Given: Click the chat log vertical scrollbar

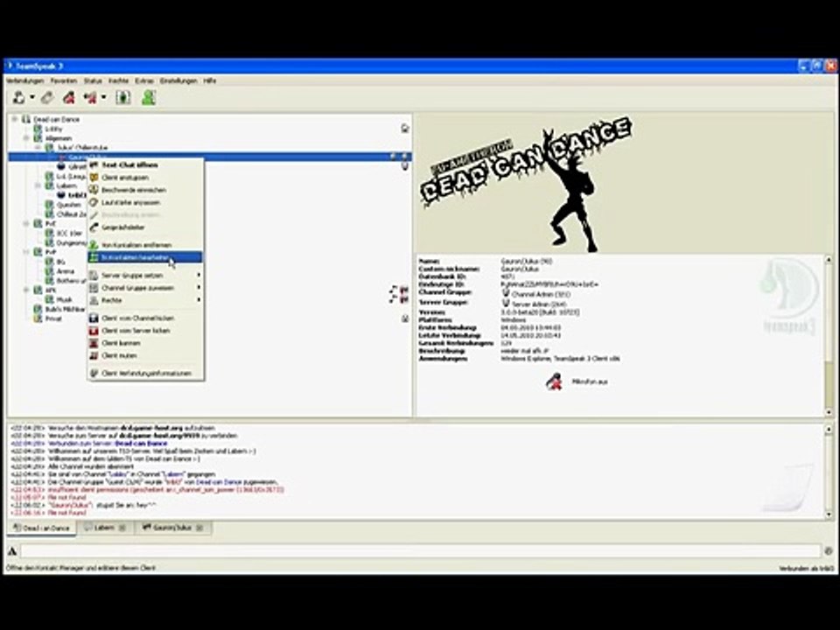Looking at the screenshot, I should point(829,472).
